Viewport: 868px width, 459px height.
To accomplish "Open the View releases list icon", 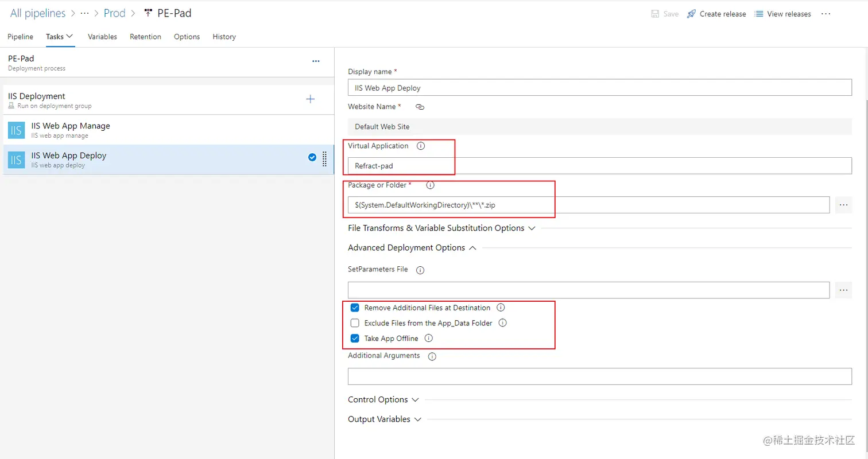I will 759,14.
